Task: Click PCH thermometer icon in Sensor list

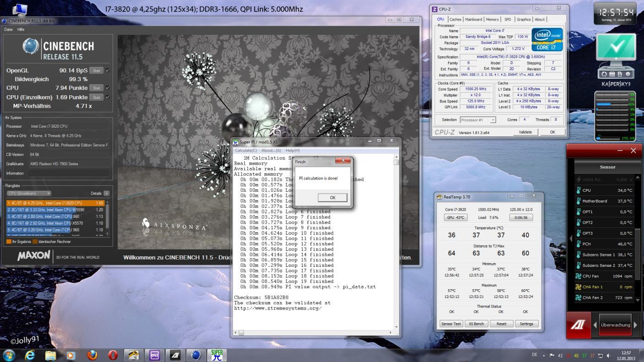Action: coord(578,244)
